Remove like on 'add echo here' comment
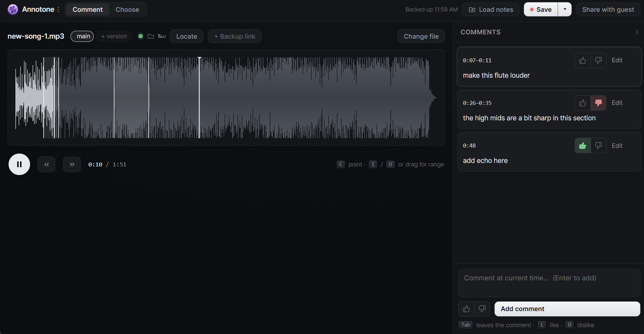 582,146
